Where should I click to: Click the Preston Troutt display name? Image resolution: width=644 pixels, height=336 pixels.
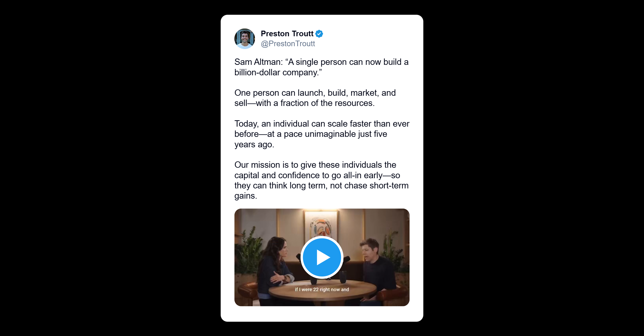pos(287,34)
